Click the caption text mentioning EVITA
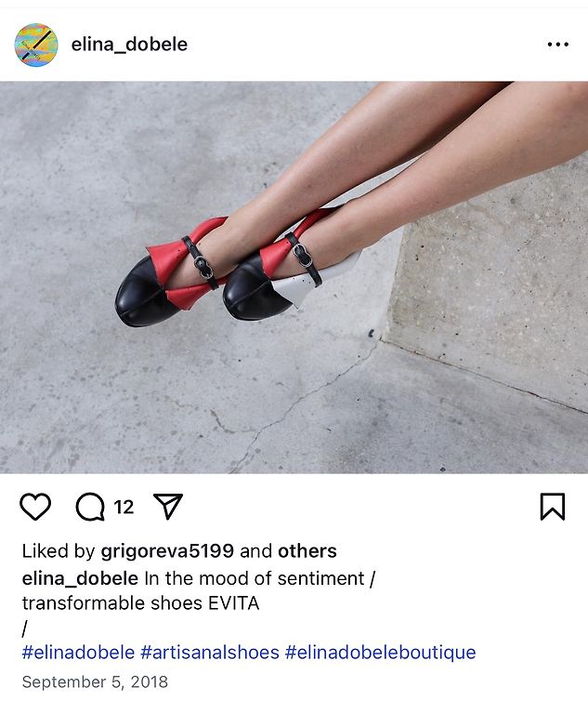This screenshot has height=714, width=588. [140, 602]
